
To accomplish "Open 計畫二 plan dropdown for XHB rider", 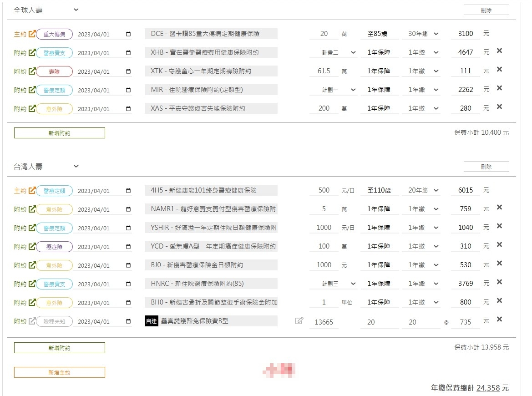I will (x=339, y=53).
